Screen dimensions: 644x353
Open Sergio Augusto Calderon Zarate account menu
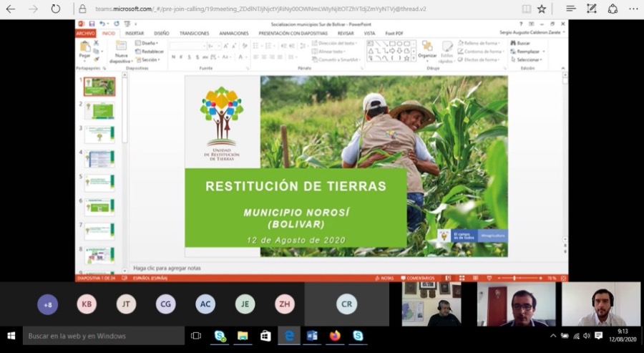point(532,32)
